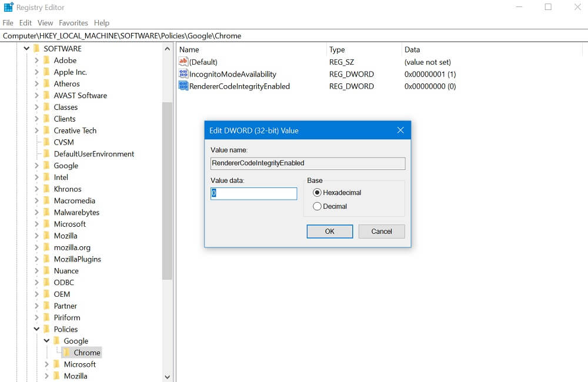The height and width of the screenshot is (382, 588).
Task: Click the Registry Editor app icon in title bar
Action: point(8,7)
